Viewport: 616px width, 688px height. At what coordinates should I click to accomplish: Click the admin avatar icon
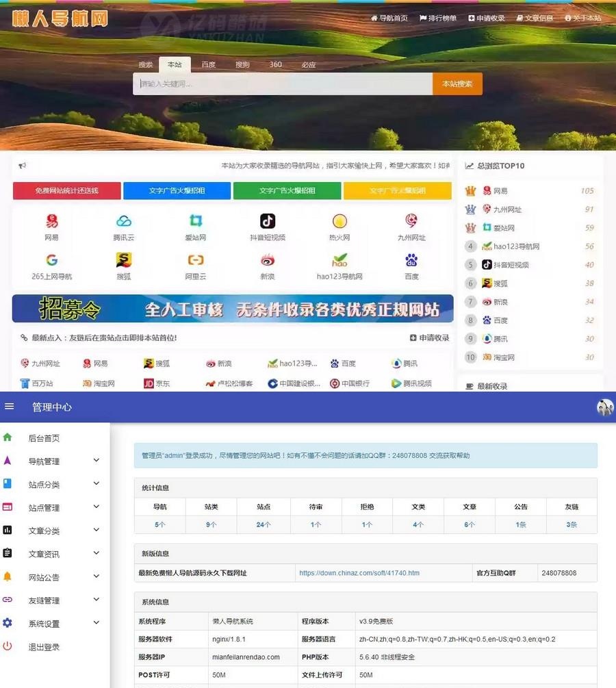tap(605, 407)
